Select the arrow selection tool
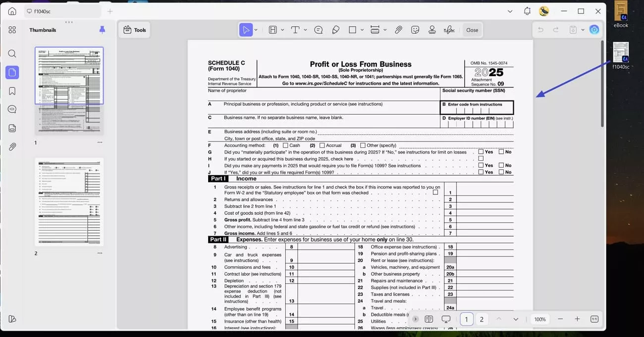This screenshot has height=337, width=644. (x=247, y=30)
